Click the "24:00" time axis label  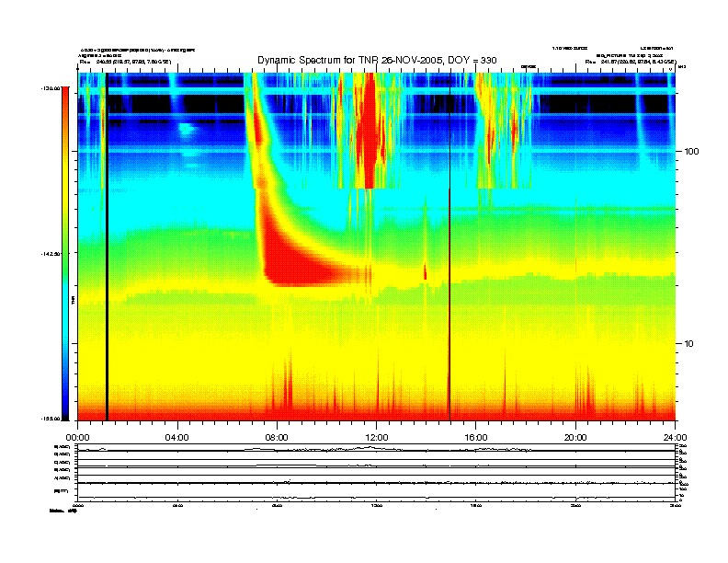pos(675,438)
